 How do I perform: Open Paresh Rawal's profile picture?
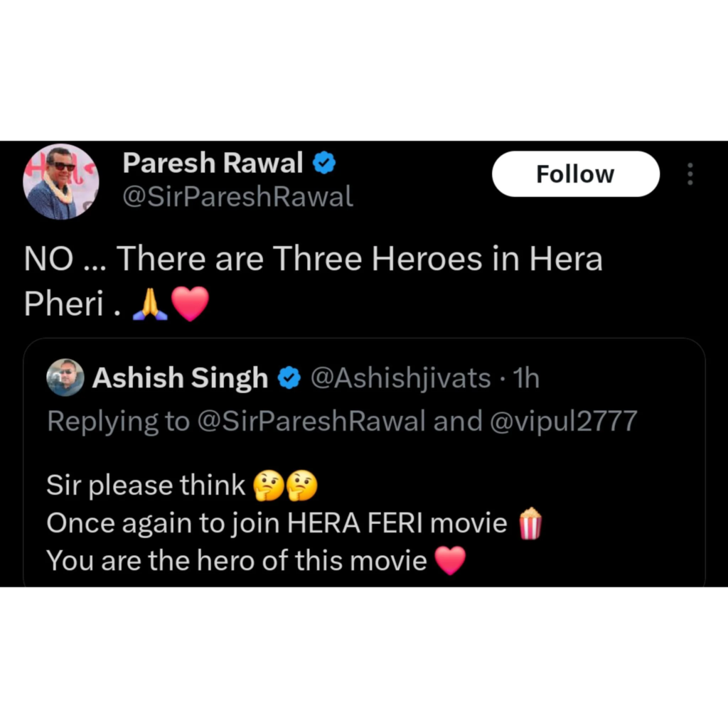tap(61, 181)
